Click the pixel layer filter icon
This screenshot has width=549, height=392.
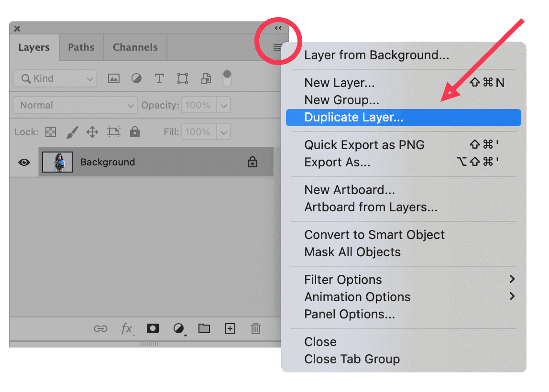[x=113, y=79]
